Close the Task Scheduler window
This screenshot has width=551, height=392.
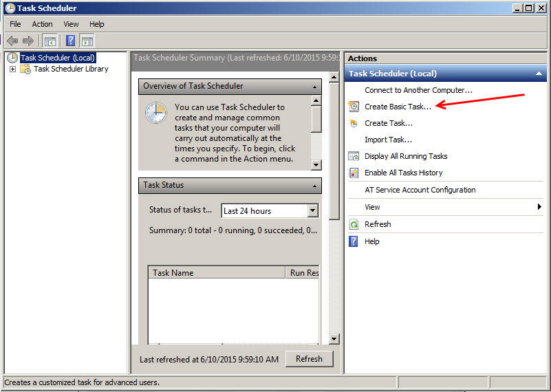(x=541, y=8)
